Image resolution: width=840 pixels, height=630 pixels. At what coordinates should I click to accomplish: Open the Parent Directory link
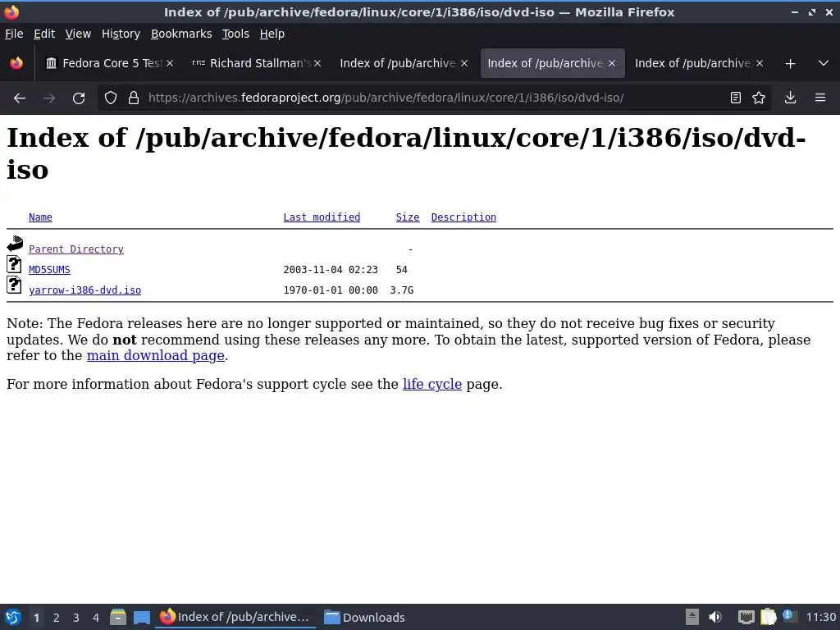(76, 249)
